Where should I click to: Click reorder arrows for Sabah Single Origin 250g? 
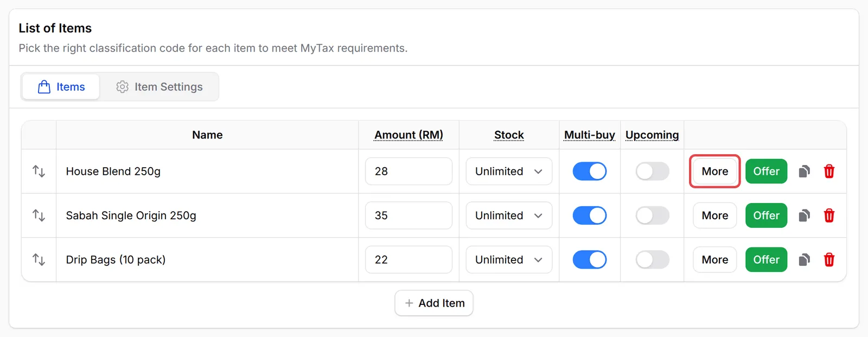[39, 215]
